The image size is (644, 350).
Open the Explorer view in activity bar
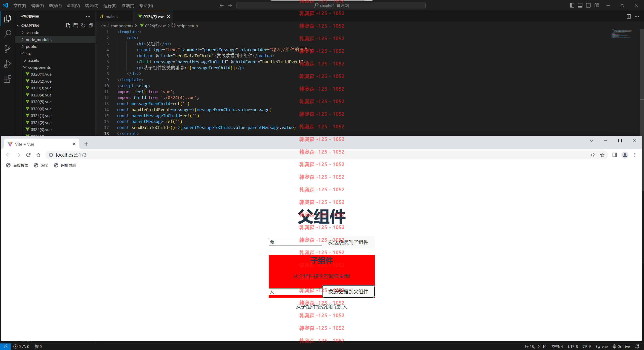[x=8, y=19]
